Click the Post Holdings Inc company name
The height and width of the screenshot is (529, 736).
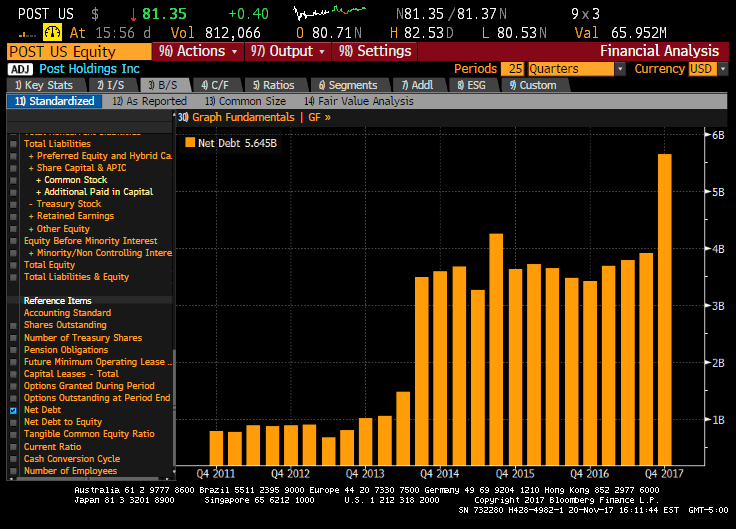point(89,69)
